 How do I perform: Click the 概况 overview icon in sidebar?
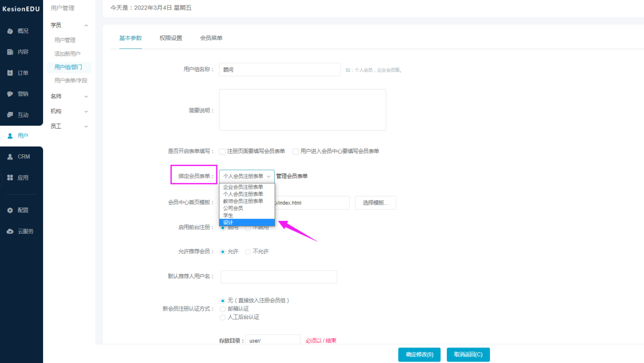(x=10, y=31)
